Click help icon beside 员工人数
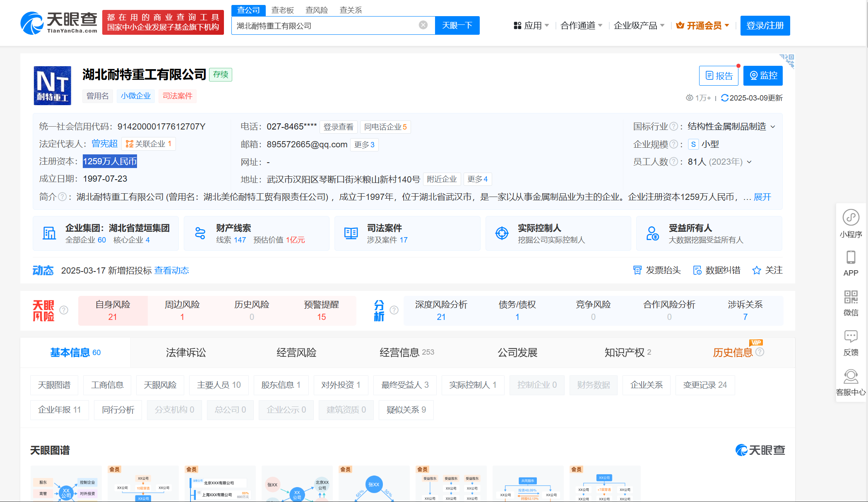 coord(673,162)
